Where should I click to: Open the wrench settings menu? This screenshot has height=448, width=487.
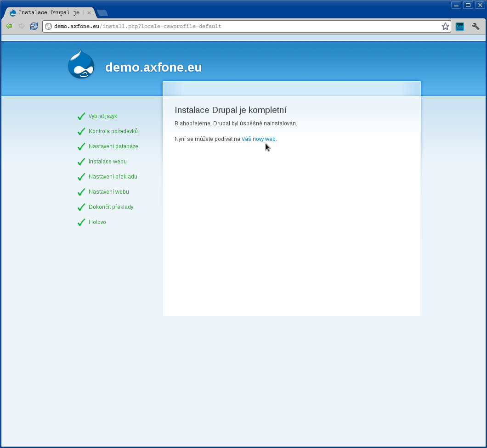476,27
